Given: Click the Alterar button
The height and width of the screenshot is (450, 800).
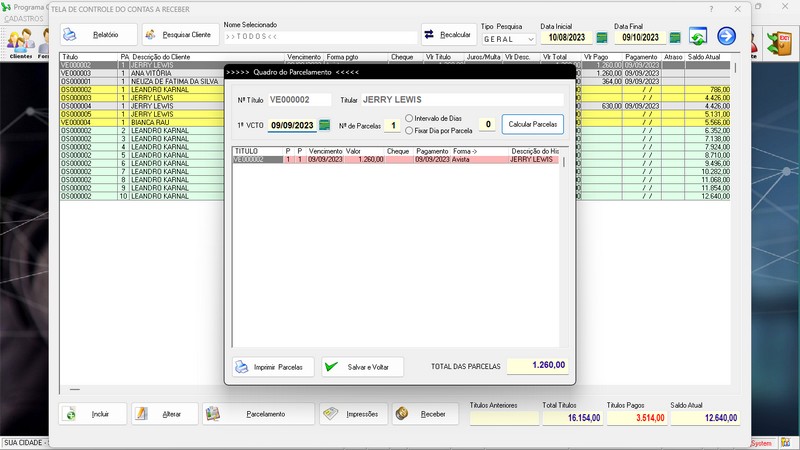Looking at the screenshot, I should 164,414.
